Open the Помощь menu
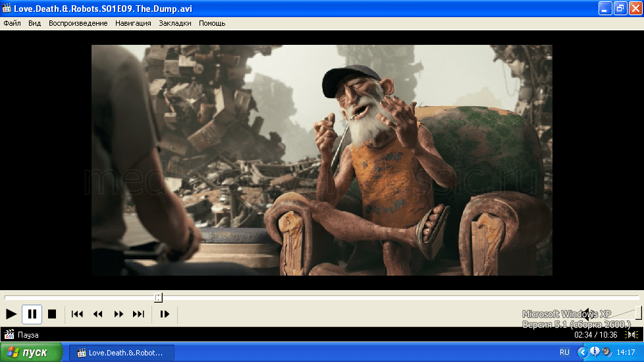The height and width of the screenshot is (362, 644). pos(212,24)
